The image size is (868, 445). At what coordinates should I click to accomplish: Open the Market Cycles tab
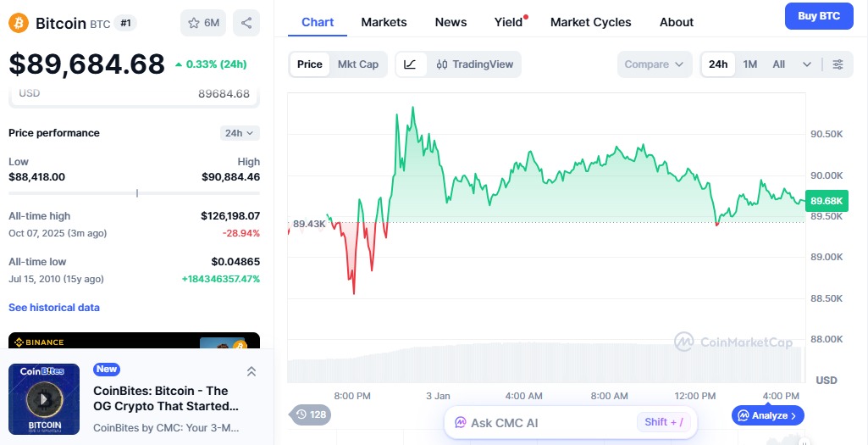point(590,22)
